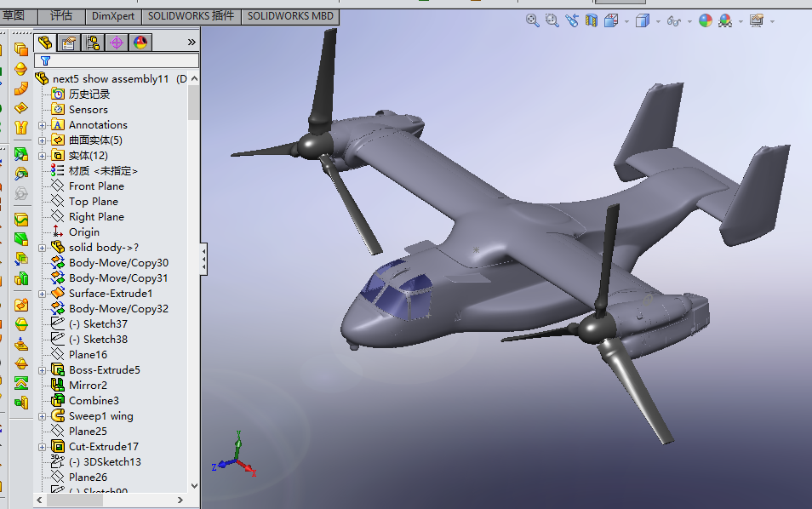This screenshot has height=509, width=812.
Task: Expand the 曲面实体(5) folder
Action: click(x=43, y=140)
